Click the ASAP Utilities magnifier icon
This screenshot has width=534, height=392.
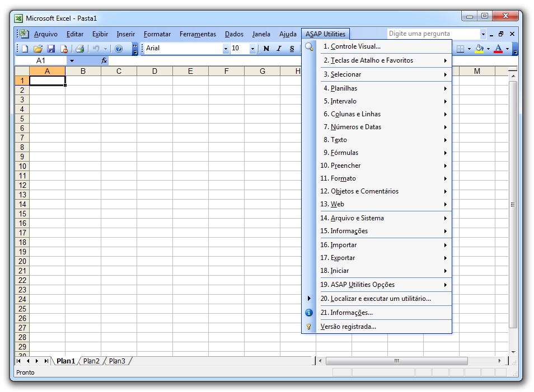tap(308, 48)
